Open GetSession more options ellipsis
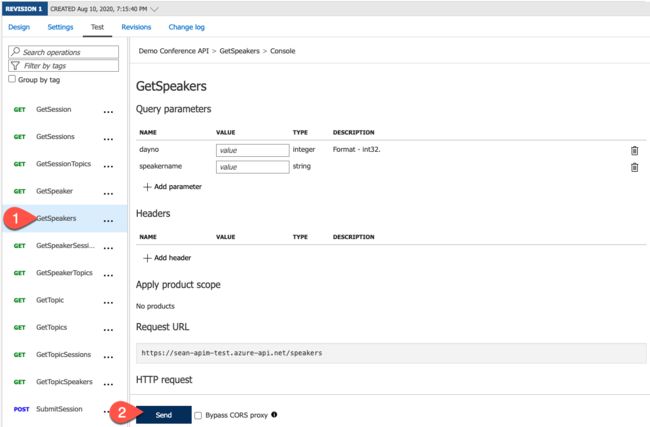This screenshot has height=427, width=650. 108,112
